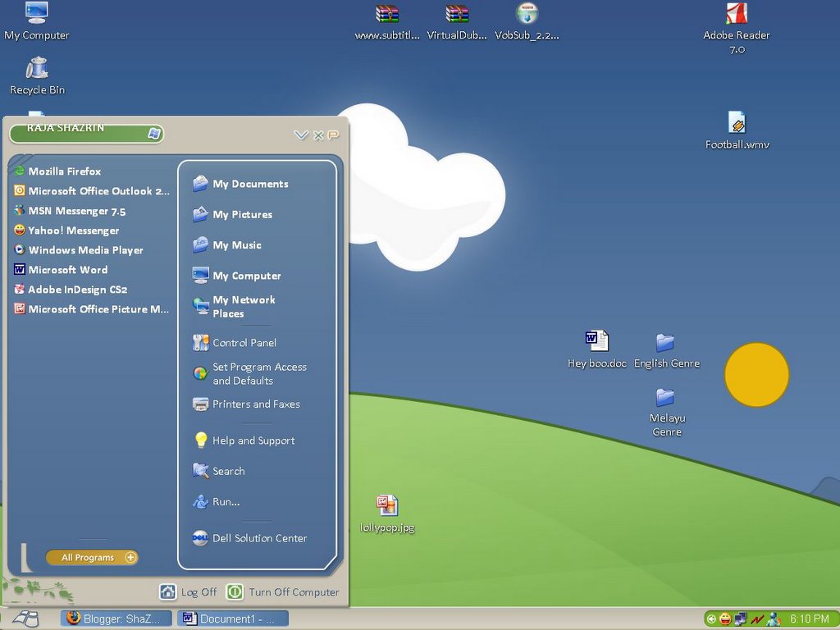Select Football.wmv file on desktop

tap(737, 130)
